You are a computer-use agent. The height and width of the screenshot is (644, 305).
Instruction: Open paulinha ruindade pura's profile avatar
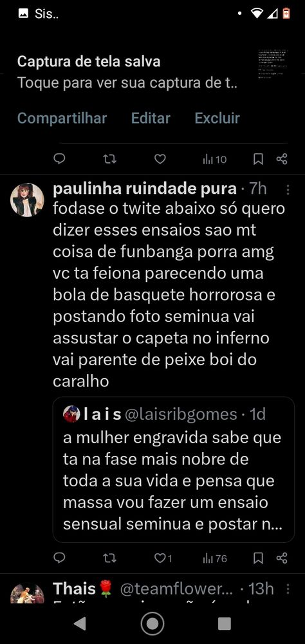coord(27,200)
